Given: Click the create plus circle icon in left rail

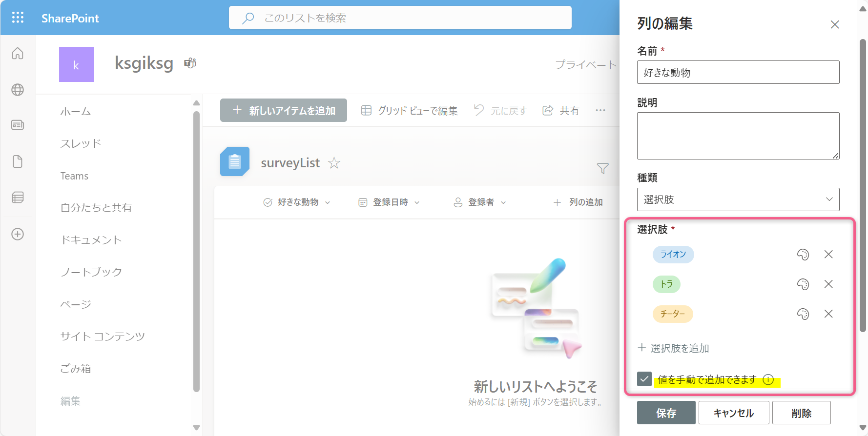Looking at the screenshot, I should pos(18,234).
